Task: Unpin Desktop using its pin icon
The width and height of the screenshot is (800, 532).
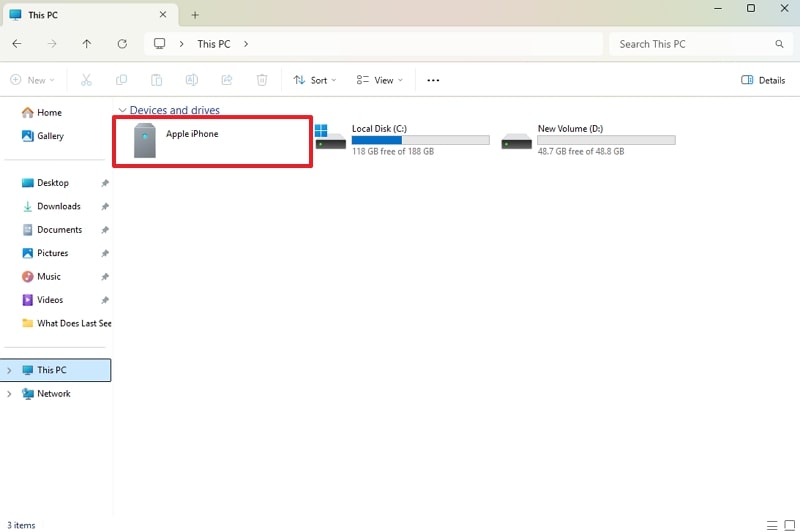Action: [105, 183]
